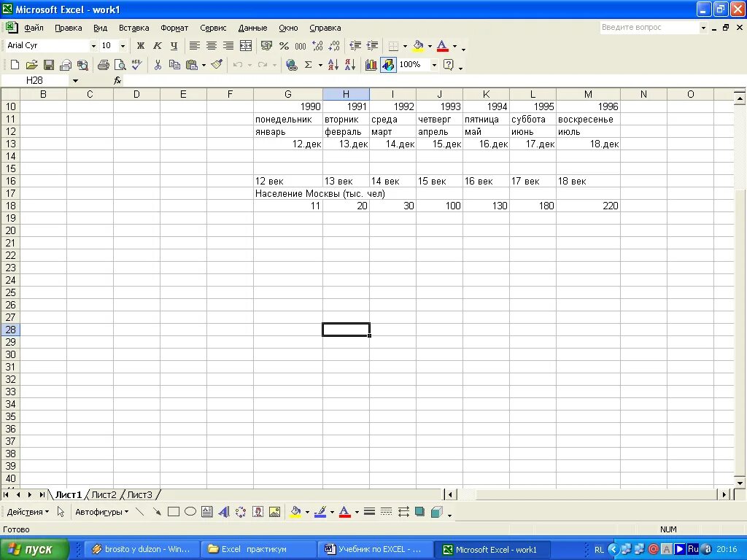Open the Действия drawing menu

coord(28,513)
